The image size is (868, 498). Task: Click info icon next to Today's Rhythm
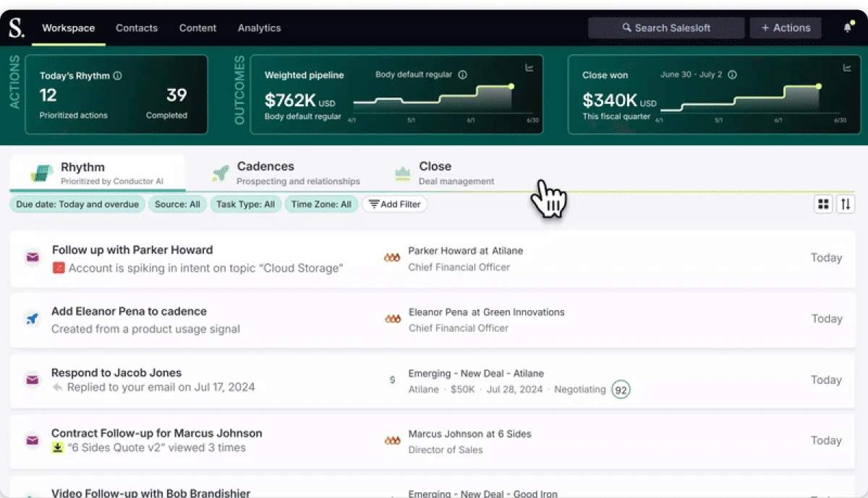117,75
